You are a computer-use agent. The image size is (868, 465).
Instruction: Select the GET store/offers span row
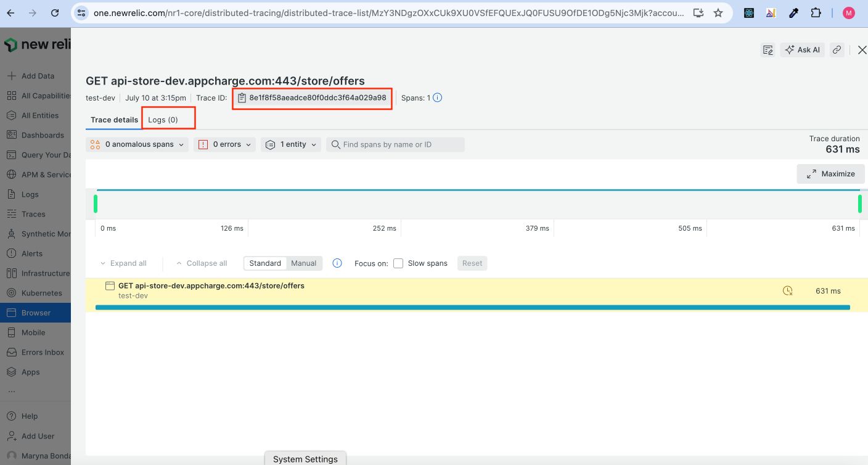(477, 295)
